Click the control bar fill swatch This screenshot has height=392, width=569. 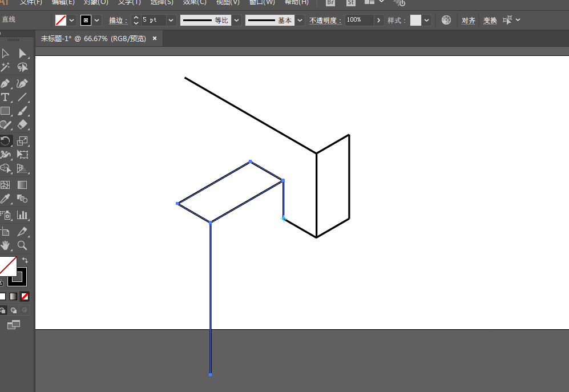[x=60, y=21]
